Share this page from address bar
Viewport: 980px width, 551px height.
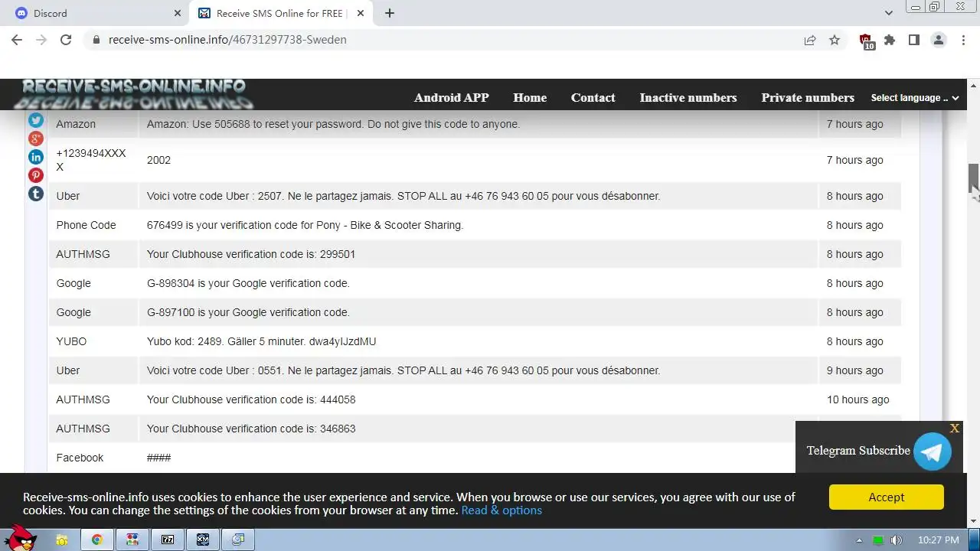click(x=810, y=40)
